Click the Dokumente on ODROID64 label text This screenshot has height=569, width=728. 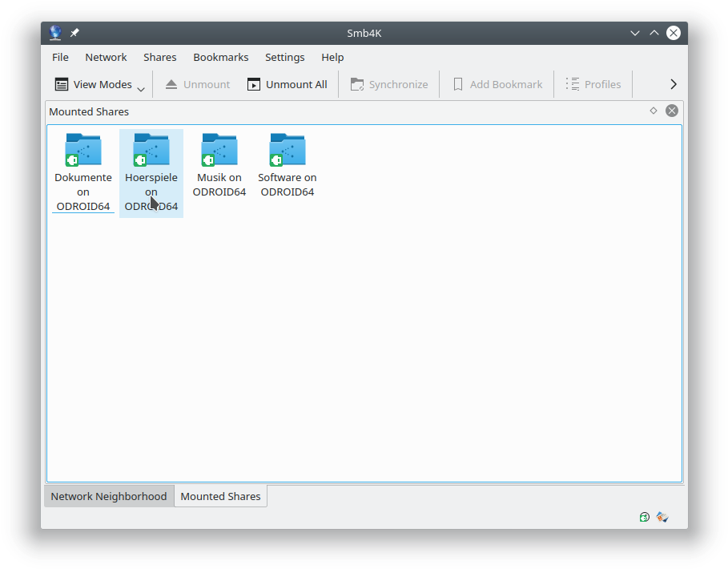(83, 192)
